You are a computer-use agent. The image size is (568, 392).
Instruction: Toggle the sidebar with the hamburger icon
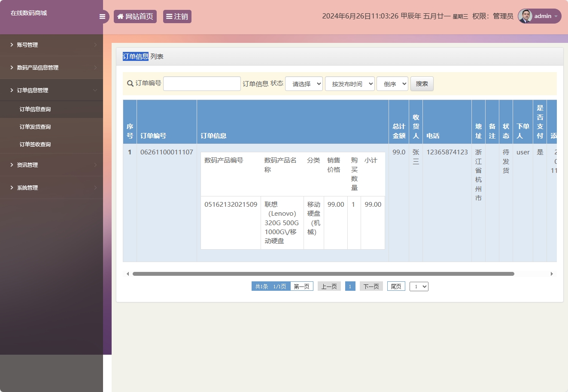pos(102,16)
